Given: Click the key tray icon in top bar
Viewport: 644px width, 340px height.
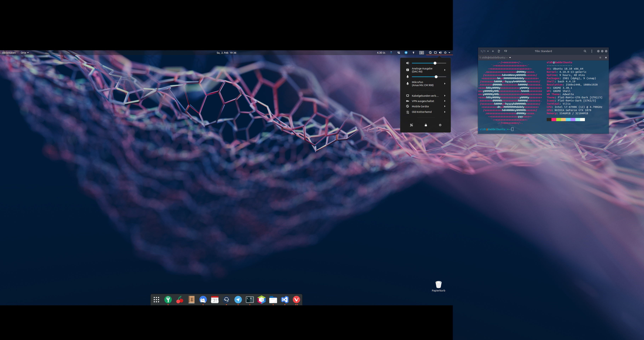Looking at the screenshot, I should [x=414, y=53].
